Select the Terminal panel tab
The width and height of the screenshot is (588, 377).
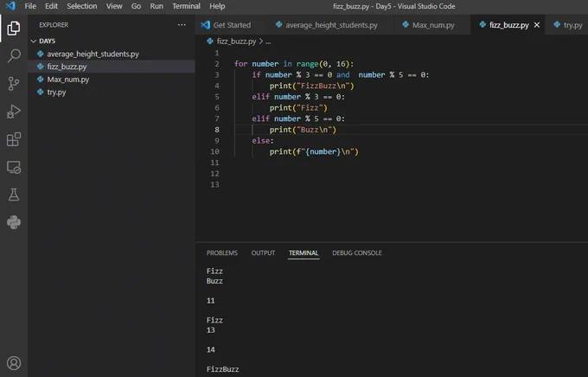coord(304,252)
